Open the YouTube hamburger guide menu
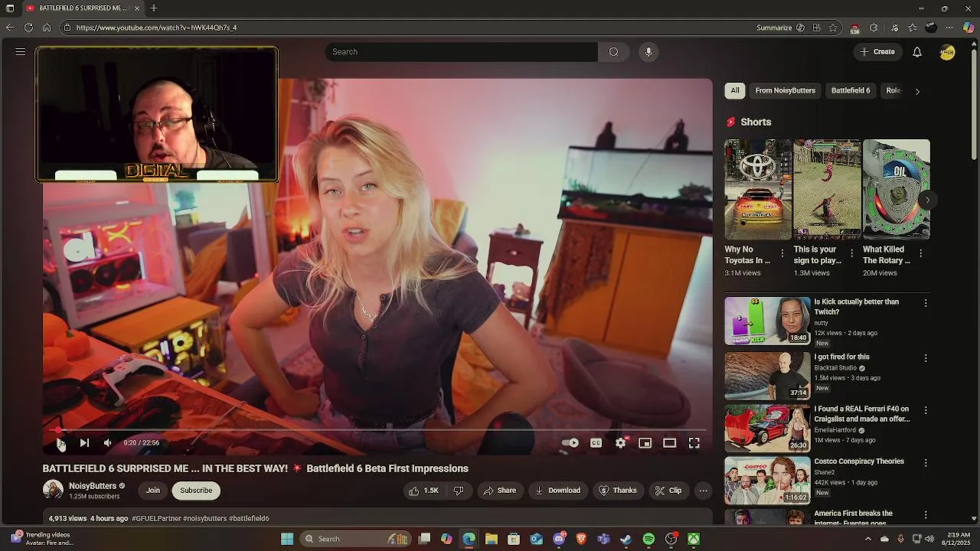Image resolution: width=980 pixels, height=551 pixels. (21, 52)
